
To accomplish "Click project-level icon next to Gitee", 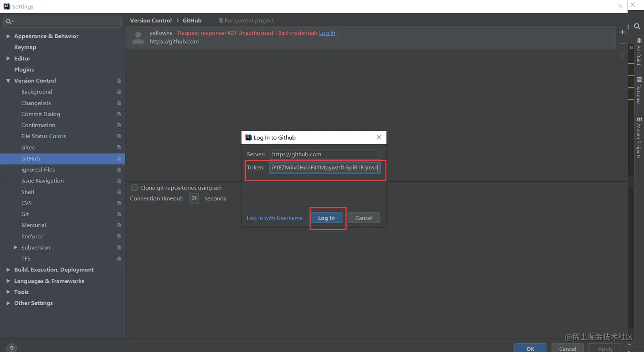I will coord(119,147).
